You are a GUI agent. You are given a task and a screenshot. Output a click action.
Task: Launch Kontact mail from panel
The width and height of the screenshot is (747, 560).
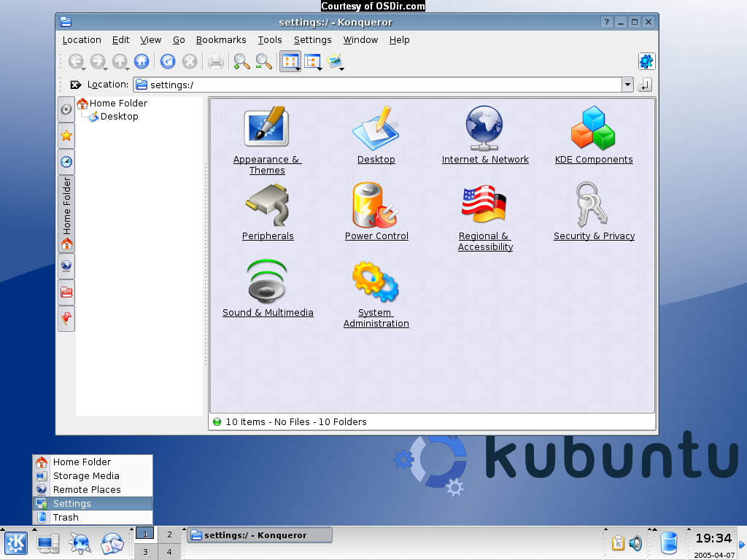point(112,543)
